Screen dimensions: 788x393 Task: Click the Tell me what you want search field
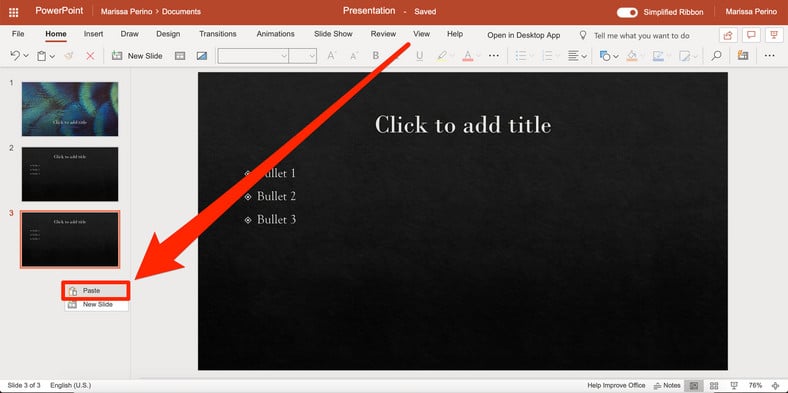point(642,36)
